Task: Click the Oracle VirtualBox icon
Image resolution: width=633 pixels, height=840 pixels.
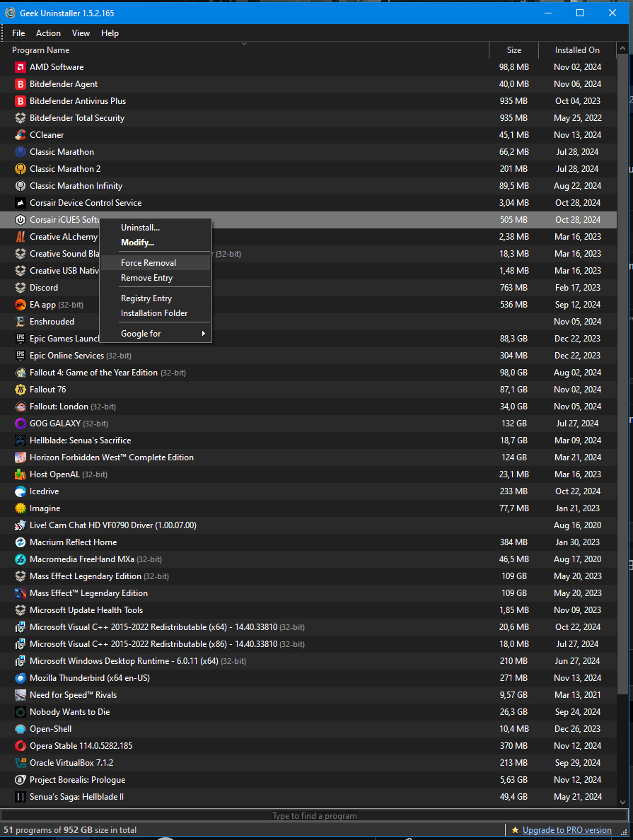Action: click(21, 763)
